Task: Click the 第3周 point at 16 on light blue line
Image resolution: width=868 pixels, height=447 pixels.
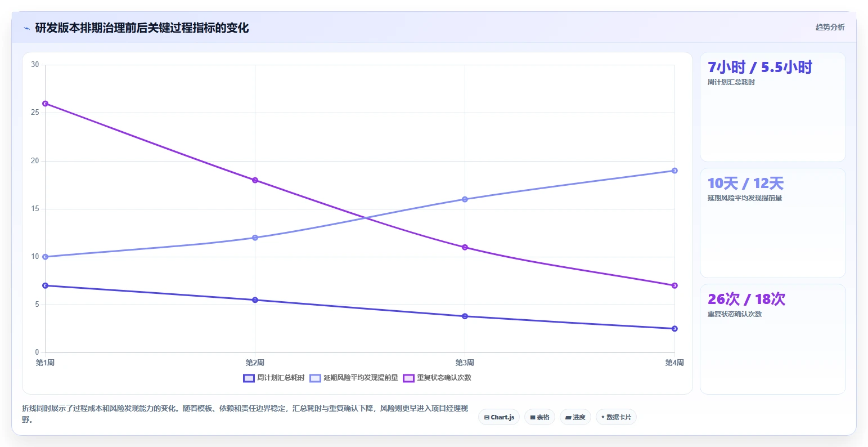Action: pyautogui.click(x=465, y=199)
